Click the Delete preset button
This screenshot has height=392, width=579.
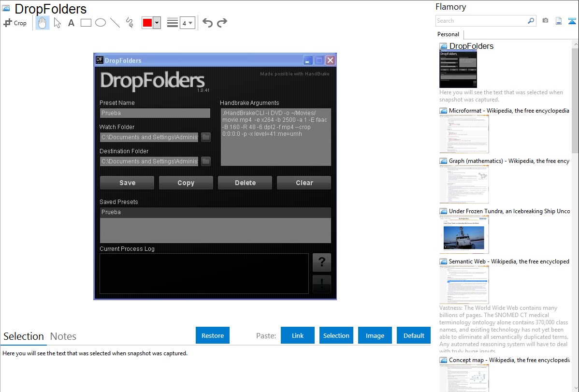pos(245,183)
